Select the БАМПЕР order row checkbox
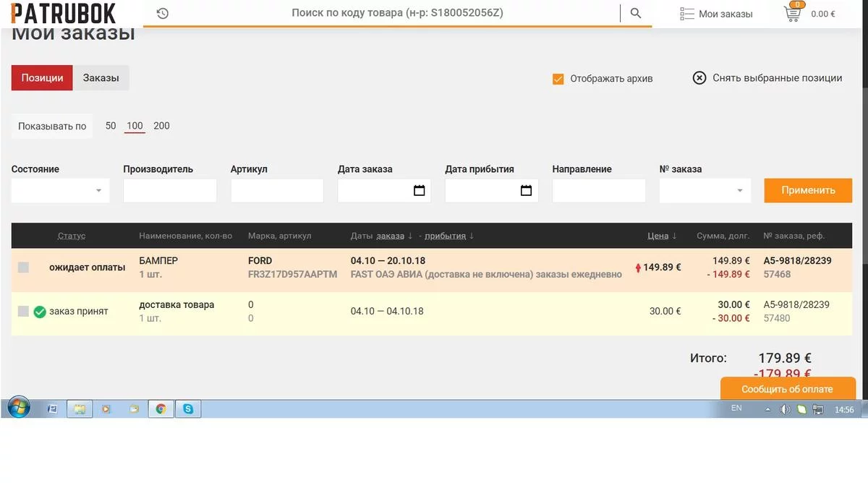This screenshot has width=868, height=488. click(x=24, y=267)
